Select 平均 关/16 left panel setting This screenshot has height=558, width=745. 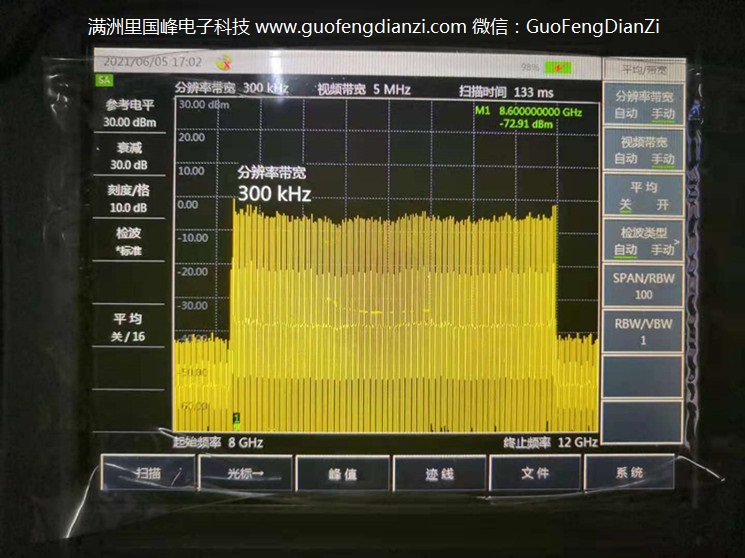(128, 327)
